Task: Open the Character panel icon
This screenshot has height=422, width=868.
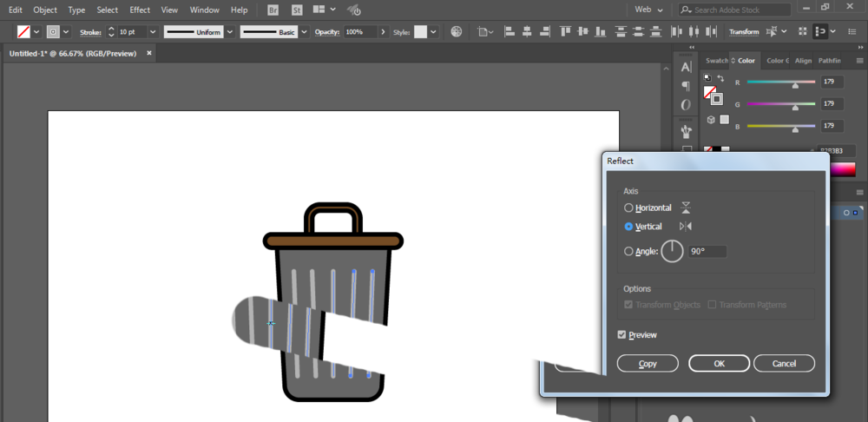Action: click(x=686, y=67)
